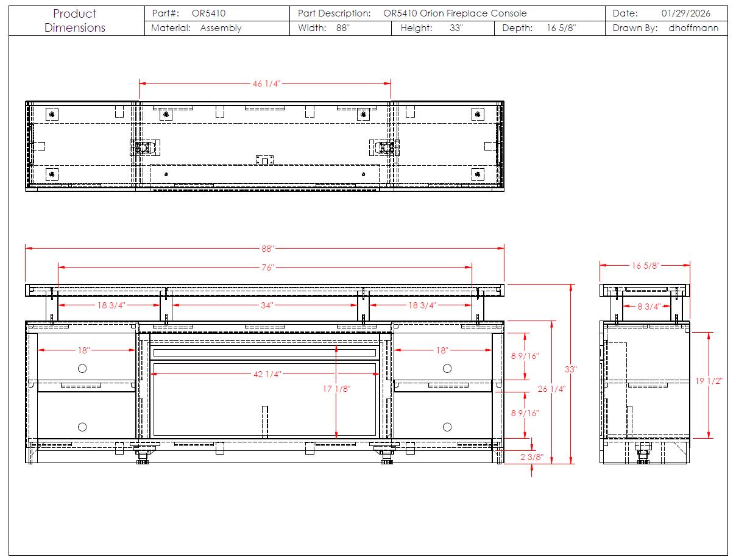
Task: Click the 17 1/8" vertical dimension
Action: click(x=336, y=388)
